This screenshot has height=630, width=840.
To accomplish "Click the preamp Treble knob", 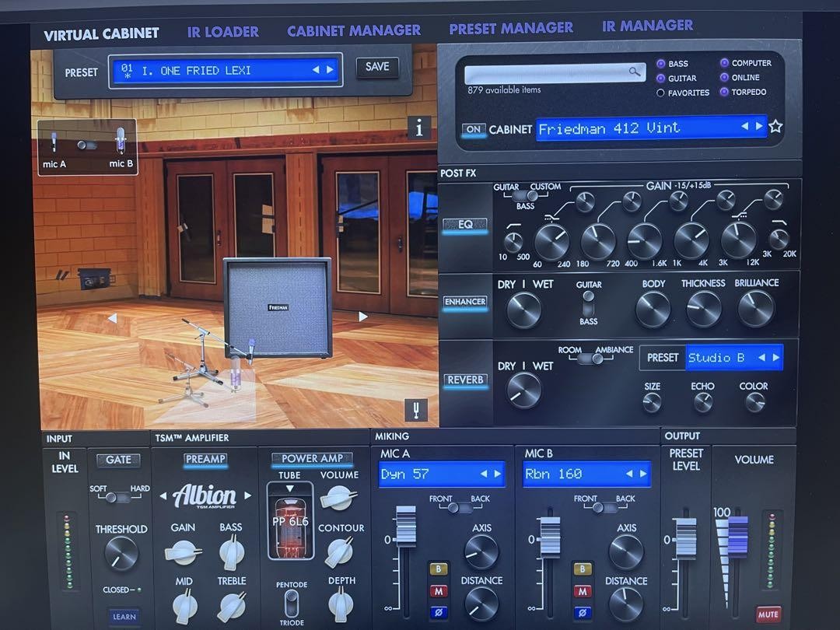I will [232, 606].
